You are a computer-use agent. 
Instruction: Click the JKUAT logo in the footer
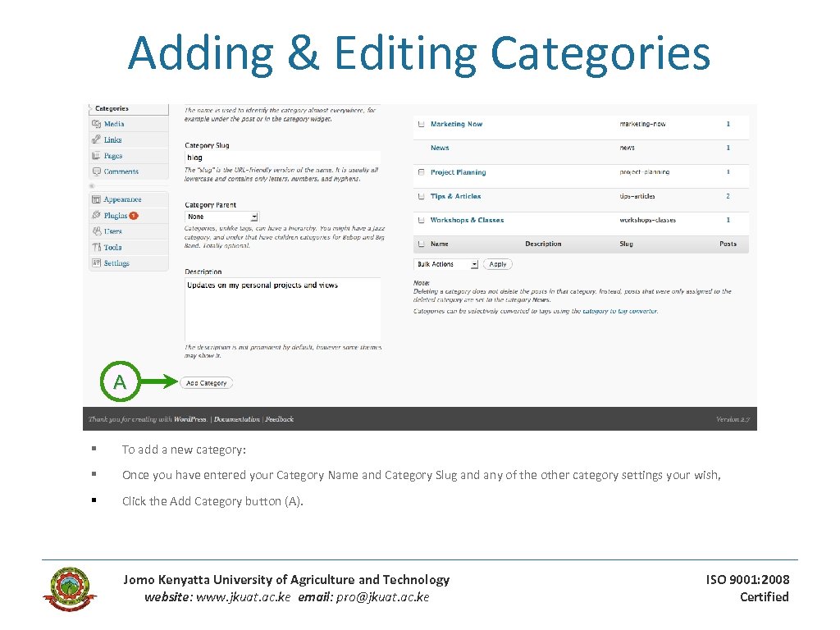[x=70, y=588]
